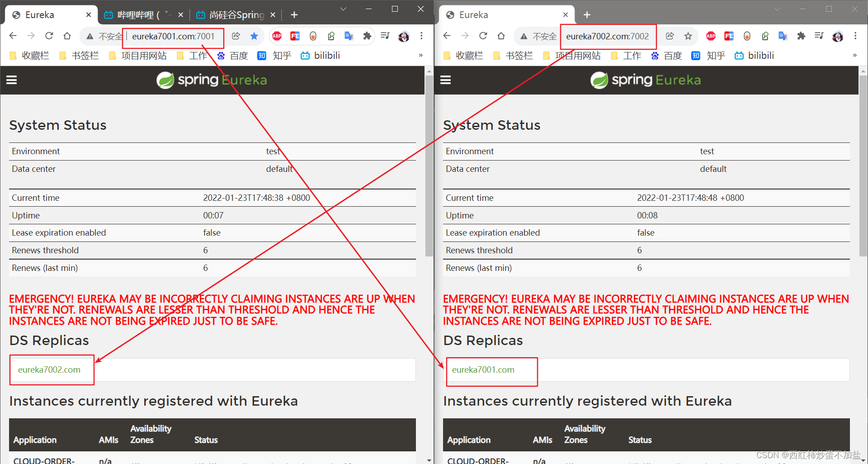This screenshot has width=868, height=464.
Task: Open profile avatar in right browser
Action: click(x=838, y=36)
